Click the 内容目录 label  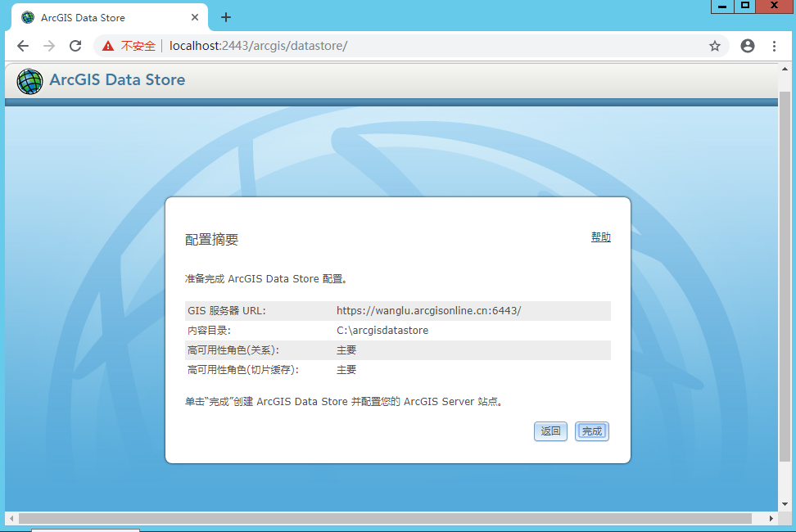click(x=209, y=331)
